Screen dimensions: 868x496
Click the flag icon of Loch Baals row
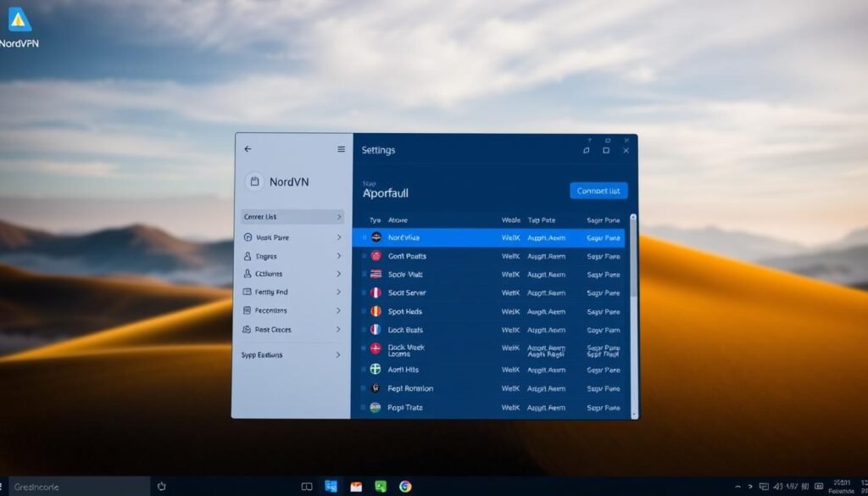(376, 329)
